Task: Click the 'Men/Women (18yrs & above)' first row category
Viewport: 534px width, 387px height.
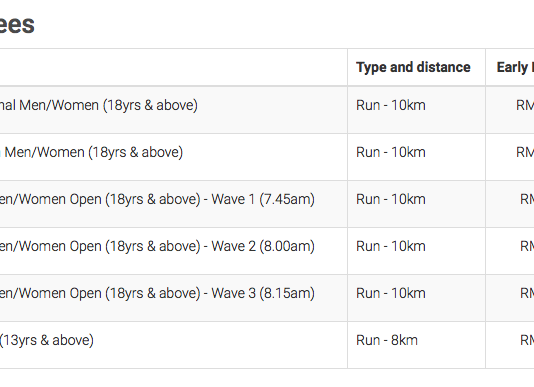Action: tap(99, 105)
